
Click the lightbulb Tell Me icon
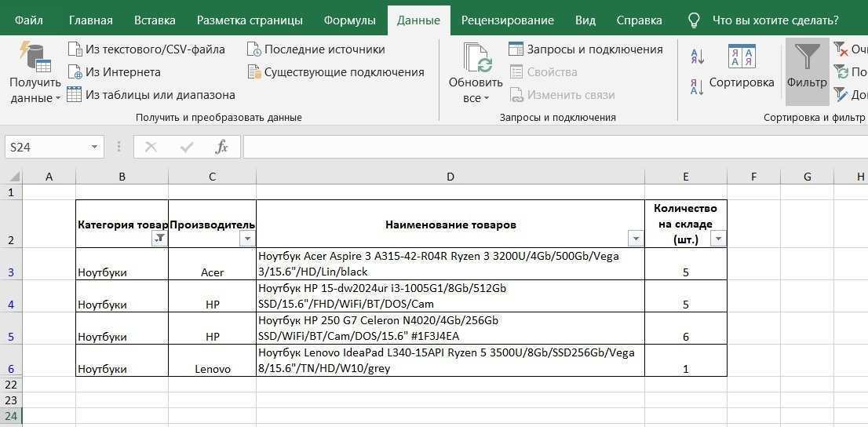[x=694, y=20]
